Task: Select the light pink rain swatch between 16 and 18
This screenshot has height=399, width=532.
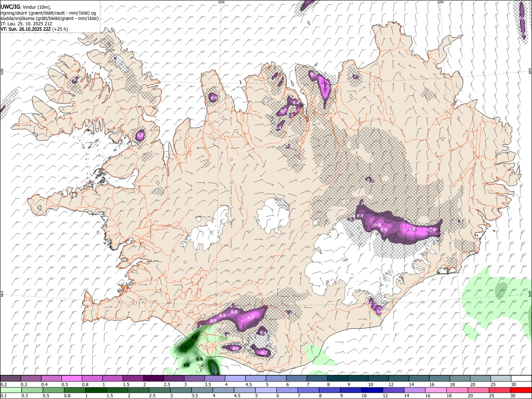Action: tap(435, 390)
